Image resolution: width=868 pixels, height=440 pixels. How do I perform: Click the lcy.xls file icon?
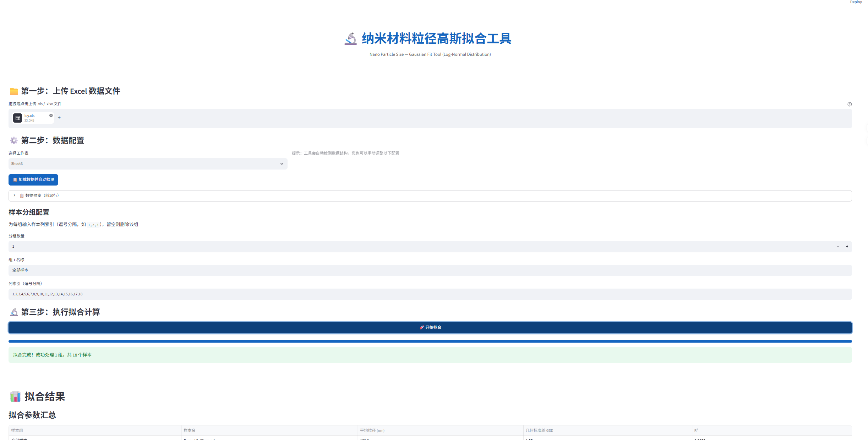pos(18,118)
